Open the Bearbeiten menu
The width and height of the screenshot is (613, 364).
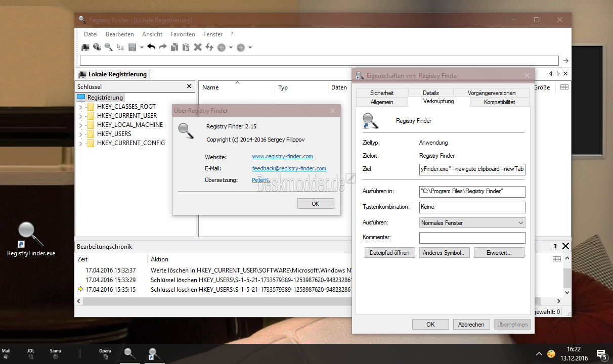pyautogui.click(x=120, y=34)
